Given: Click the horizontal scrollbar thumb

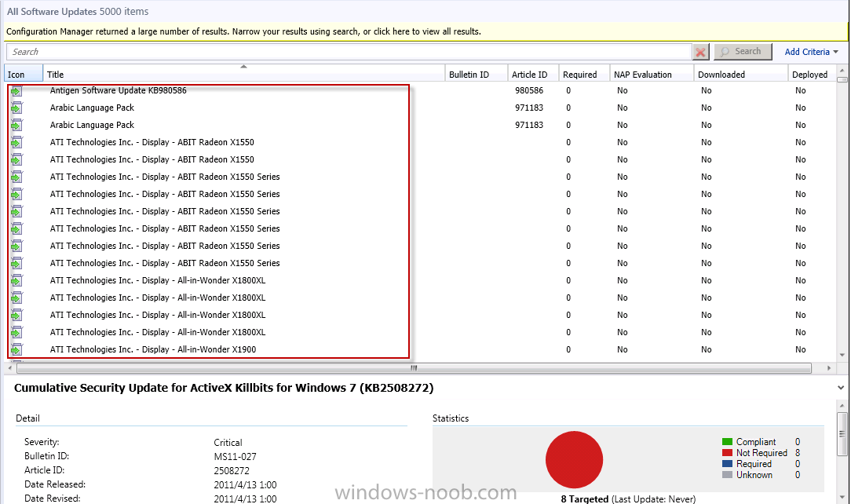Looking at the screenshot, I should click(414, 368).
